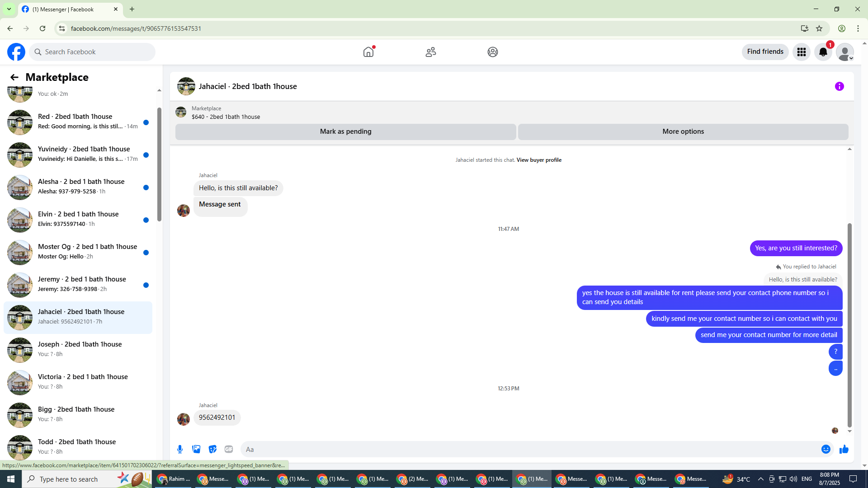Reload the page with the refresh button

pos(42,28)
